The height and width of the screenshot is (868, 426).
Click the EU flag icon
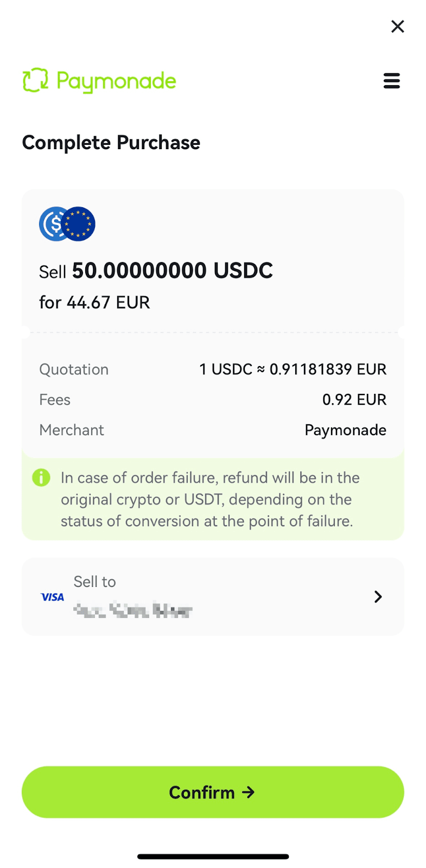point(80,224)
